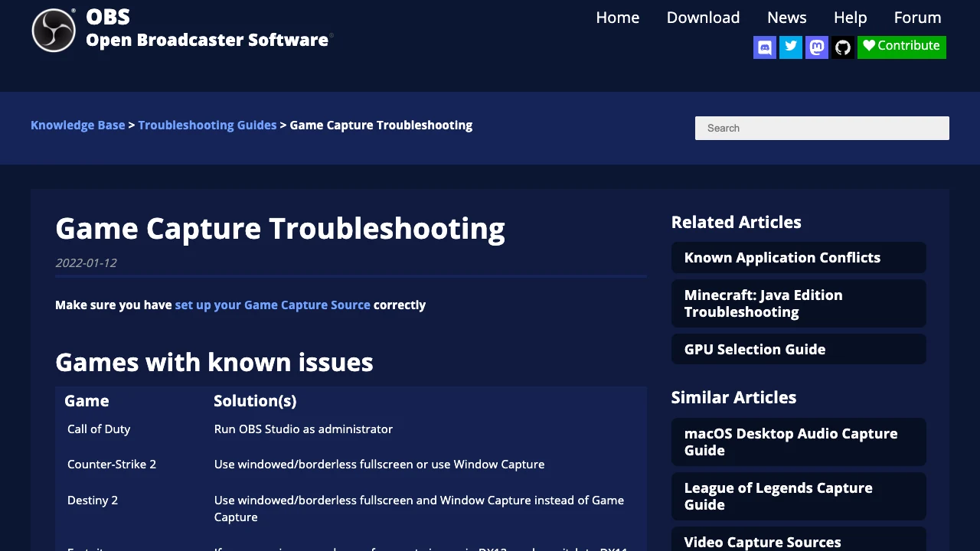Open the Twitter social icon
Viewport: 980px width, 551px height.
791,47
